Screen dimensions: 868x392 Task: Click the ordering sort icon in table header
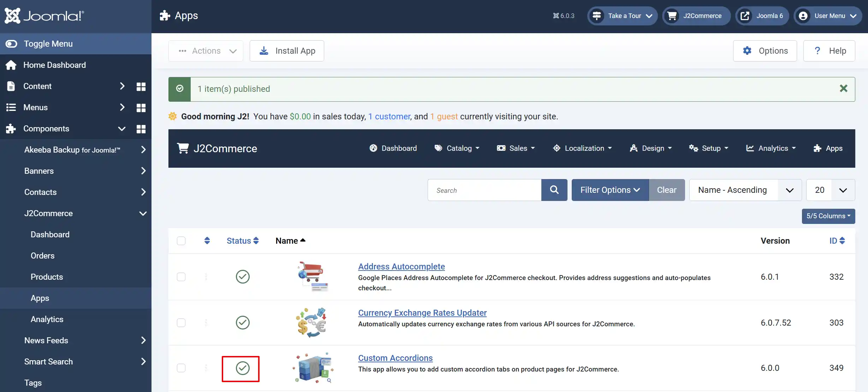click(207, 241)
